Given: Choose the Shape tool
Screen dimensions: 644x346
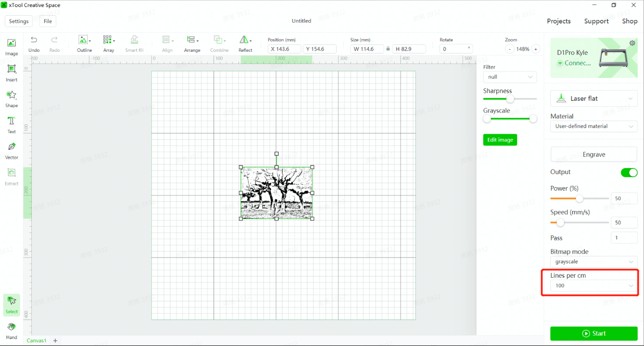Looking at the screenshot, I should tap(12, 98).
